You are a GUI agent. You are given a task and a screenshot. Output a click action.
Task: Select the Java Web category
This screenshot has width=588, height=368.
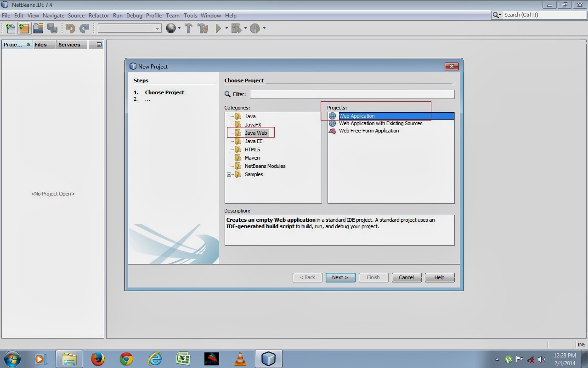pyautogui.click(x=255, y=133)
